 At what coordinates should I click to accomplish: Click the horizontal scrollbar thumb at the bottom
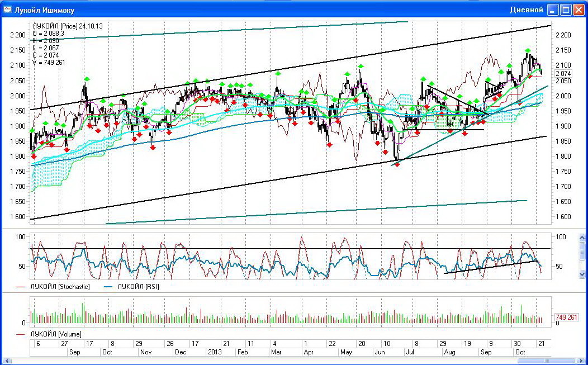pyautogui.click(x=548, y=361)
